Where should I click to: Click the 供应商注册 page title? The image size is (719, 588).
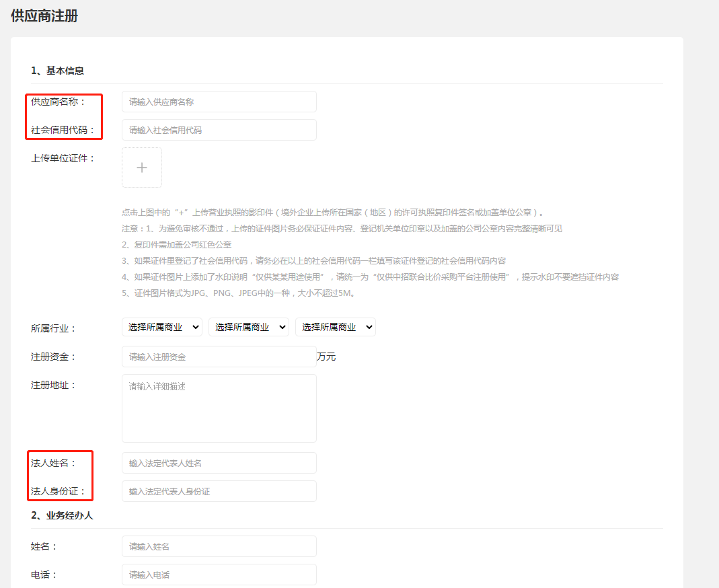[44, 15]
